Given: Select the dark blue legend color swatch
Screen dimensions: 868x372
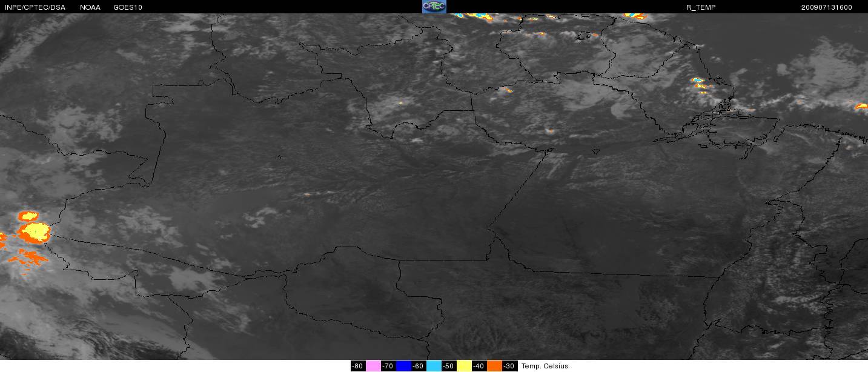Looking at the screenshot, I should pyautogui.click(x=403, y=366).
